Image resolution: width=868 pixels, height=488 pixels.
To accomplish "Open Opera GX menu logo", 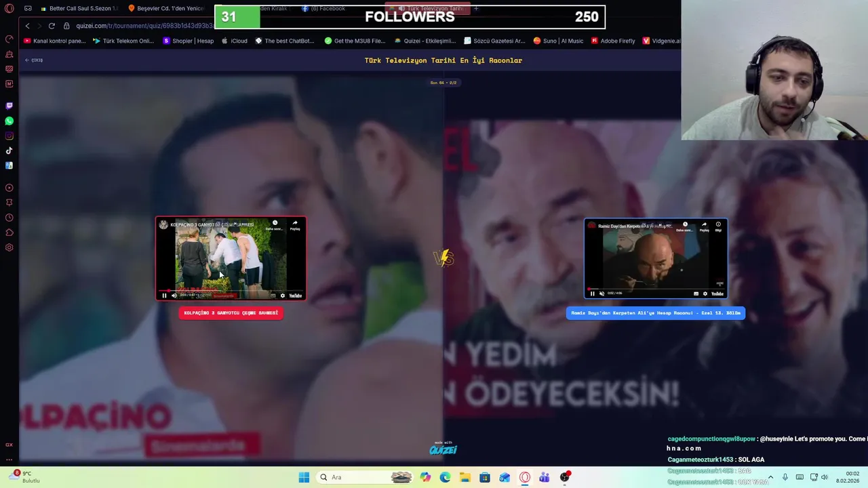I will 9,9.
